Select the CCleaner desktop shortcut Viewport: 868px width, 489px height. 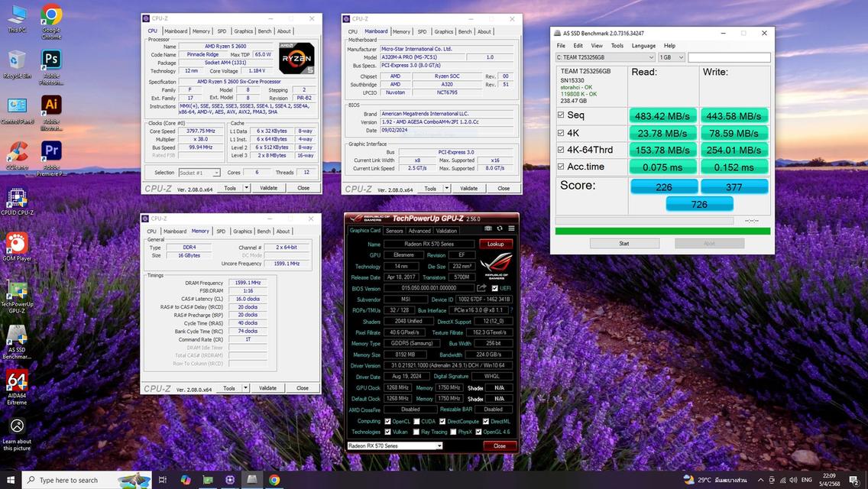[17, 156]
